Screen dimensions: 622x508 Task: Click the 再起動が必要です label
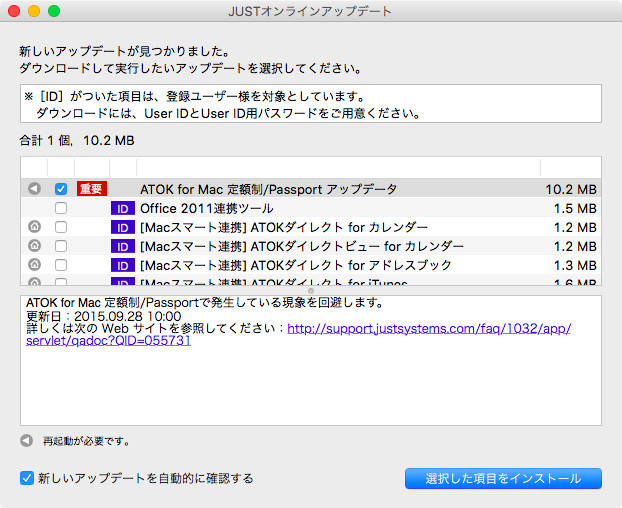[86, 441]
